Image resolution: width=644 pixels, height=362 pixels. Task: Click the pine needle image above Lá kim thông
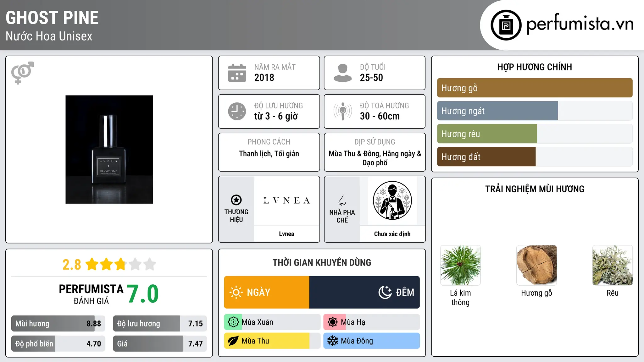click(x=460, y=265)
